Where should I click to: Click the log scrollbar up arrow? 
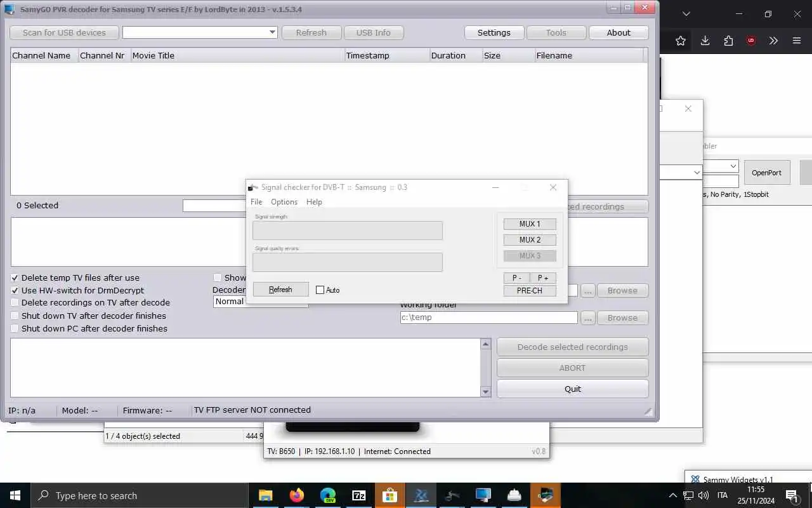486,344
